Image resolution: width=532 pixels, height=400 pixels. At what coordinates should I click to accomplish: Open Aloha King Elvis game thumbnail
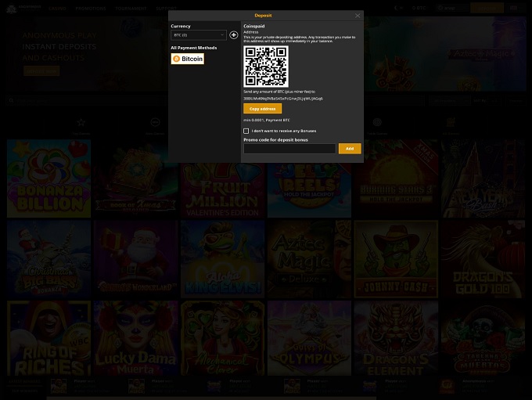222,259
